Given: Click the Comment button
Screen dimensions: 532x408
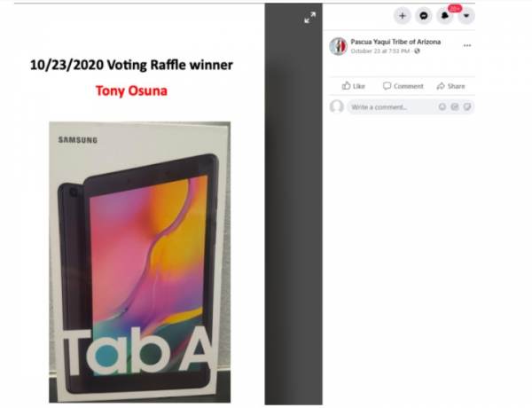Looking at the screenshot, I should coord(403,86).
